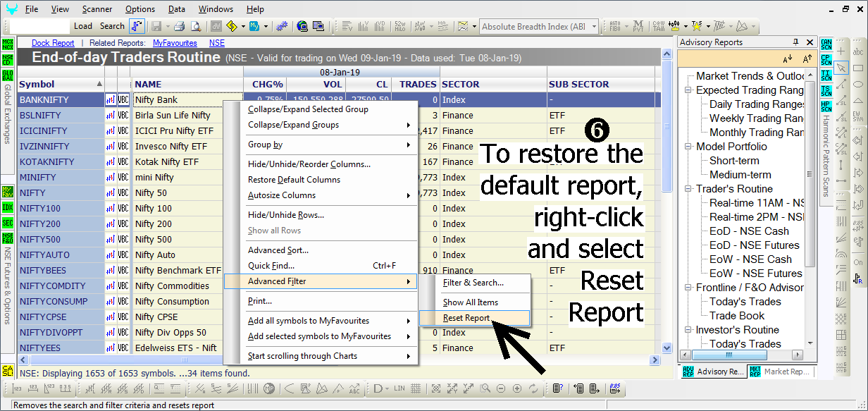Click the MP circle icon in bottom toolbar
The width and height of the screenshot is (868, 411).
(269, 388)
